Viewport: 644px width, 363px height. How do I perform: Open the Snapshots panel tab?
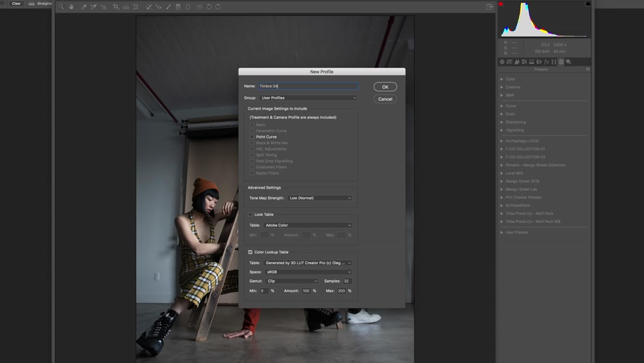[568, 62]
